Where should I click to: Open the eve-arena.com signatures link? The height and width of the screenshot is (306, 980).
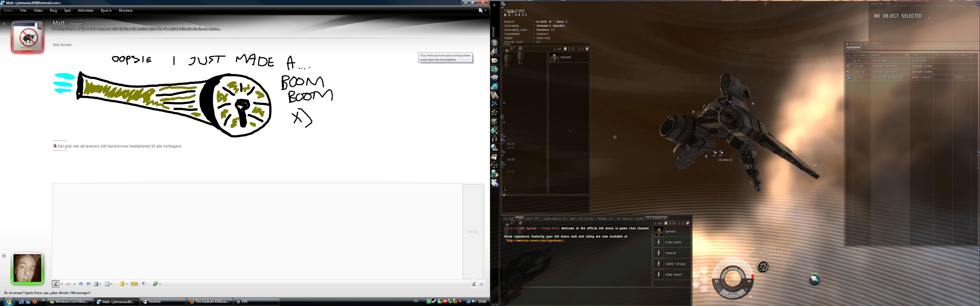(535, 241)
